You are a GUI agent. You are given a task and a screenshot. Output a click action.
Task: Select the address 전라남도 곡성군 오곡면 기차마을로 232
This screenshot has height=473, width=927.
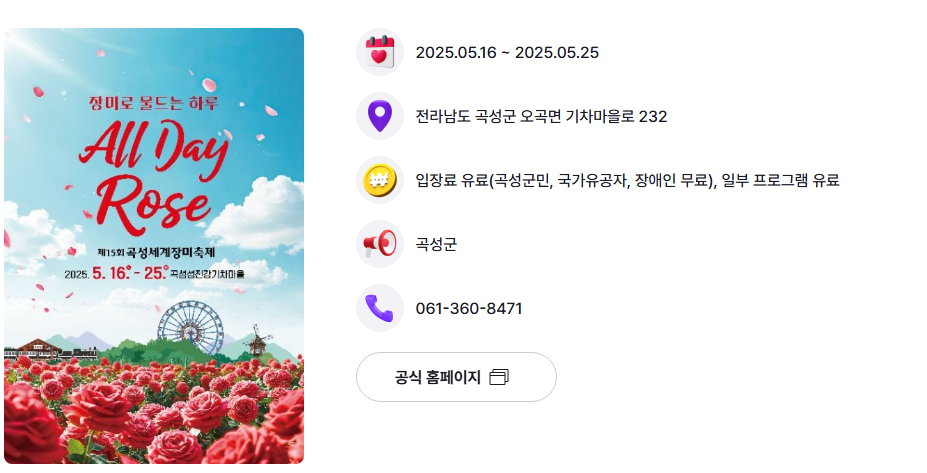pos(542,116)
